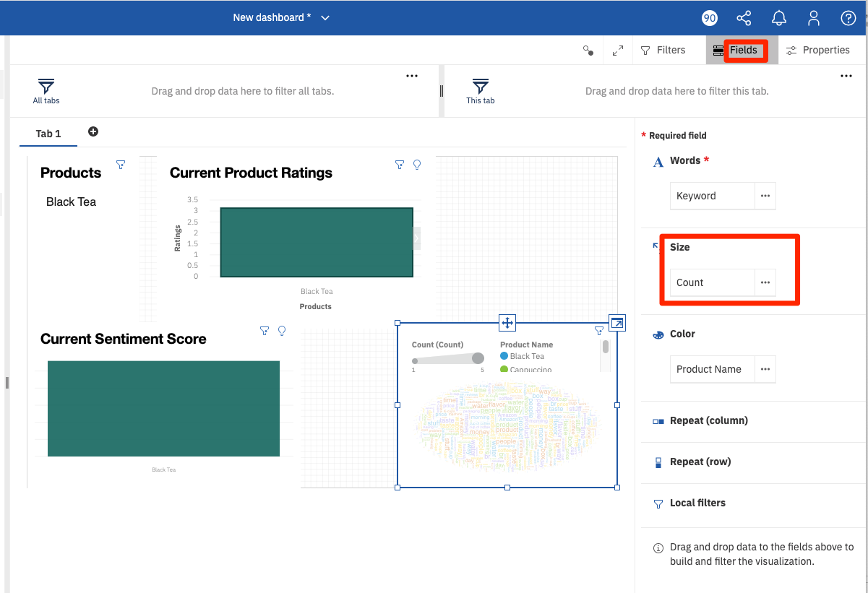The height and width of the screenshot is (593, 868).
Task: Click the Color palette icon
Action: (658, 334)
